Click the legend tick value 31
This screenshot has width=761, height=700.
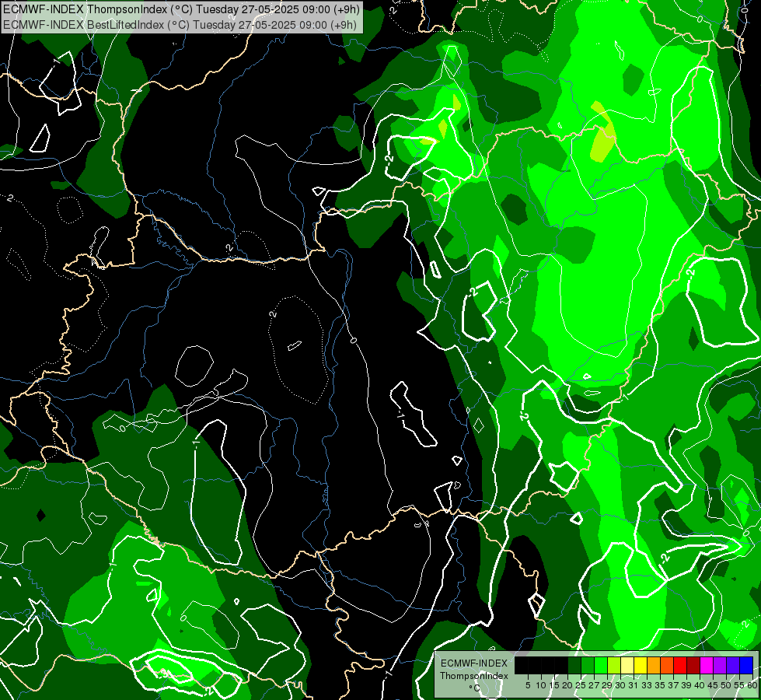point(634,685)
